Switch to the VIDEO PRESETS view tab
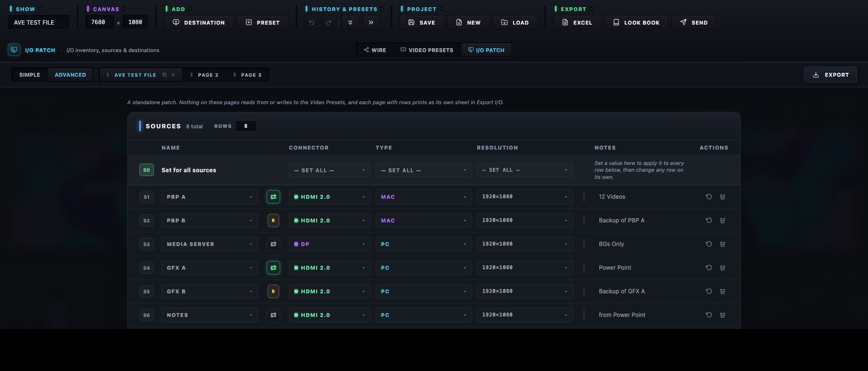This screenshot has height=371, width=868. tap(427, 50)
